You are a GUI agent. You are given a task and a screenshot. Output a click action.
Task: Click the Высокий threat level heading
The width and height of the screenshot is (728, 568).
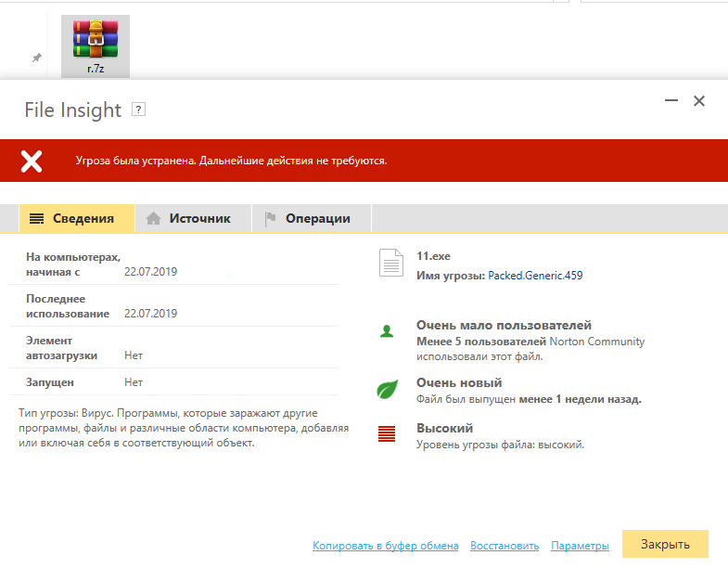pyautogui.click(x=444, y=428)
